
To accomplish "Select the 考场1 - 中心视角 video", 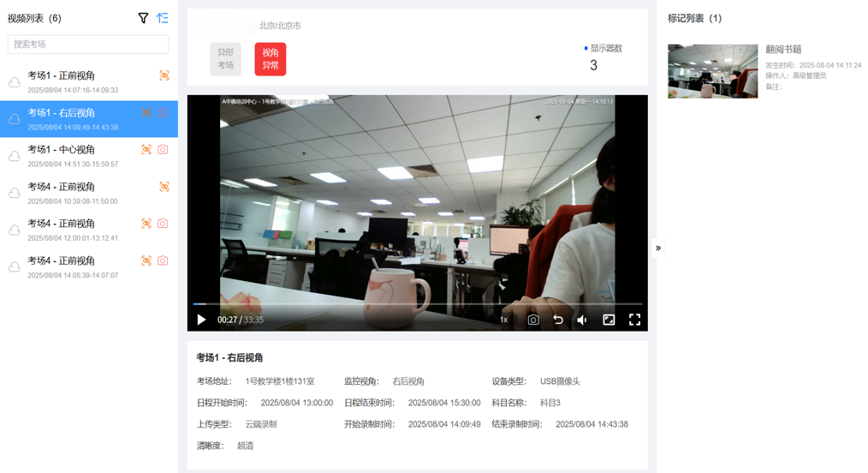I will [x=73, y=155].
